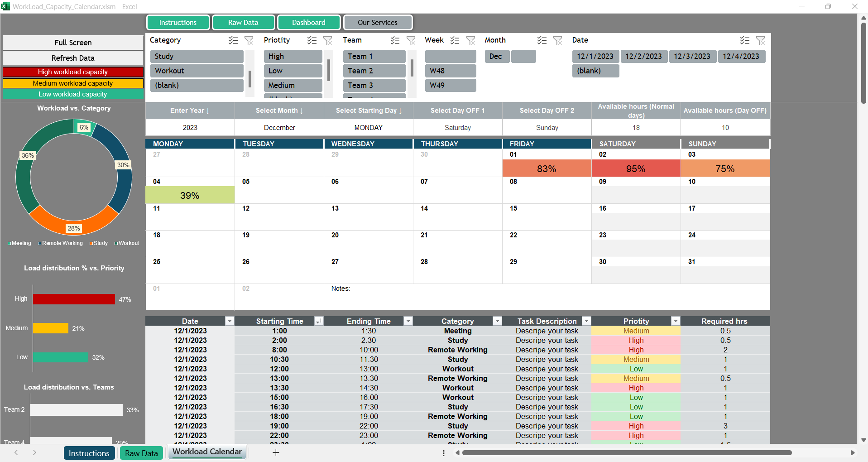Switch to the Raw Data sheet tab
The image size is (868, 462).
[x=141, y=453]
